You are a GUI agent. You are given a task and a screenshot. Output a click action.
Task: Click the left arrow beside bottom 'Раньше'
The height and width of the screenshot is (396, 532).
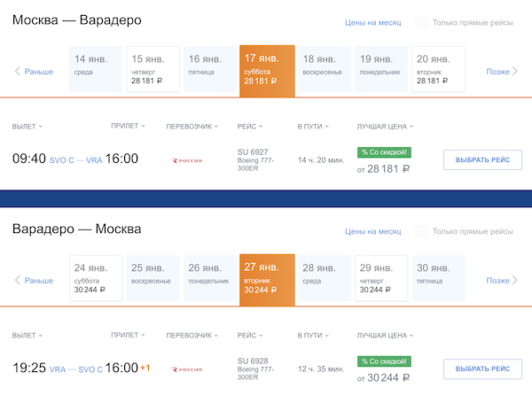(x=17, y=280)
